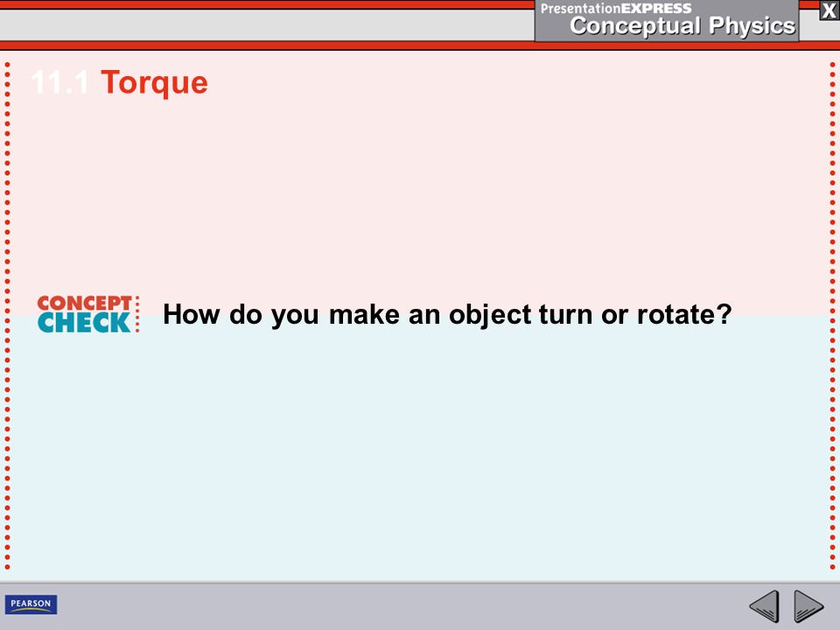Click the empty pink upper slide area

tap(420, 192)
